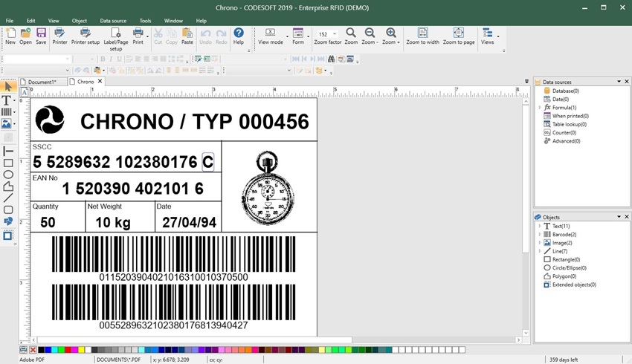Image resolution: width=632 pixels, height=364 pixels.
Task: Open the Tools menu
Action: click(146, 21)
